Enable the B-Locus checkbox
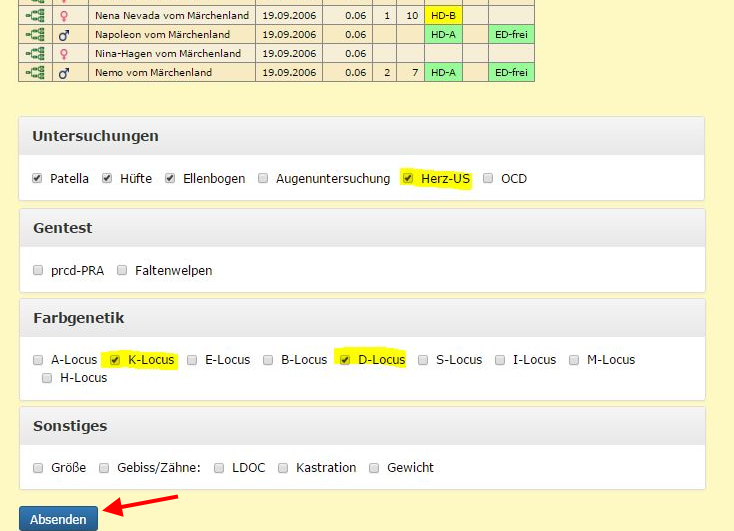734x531 pixels. (268, 360)
